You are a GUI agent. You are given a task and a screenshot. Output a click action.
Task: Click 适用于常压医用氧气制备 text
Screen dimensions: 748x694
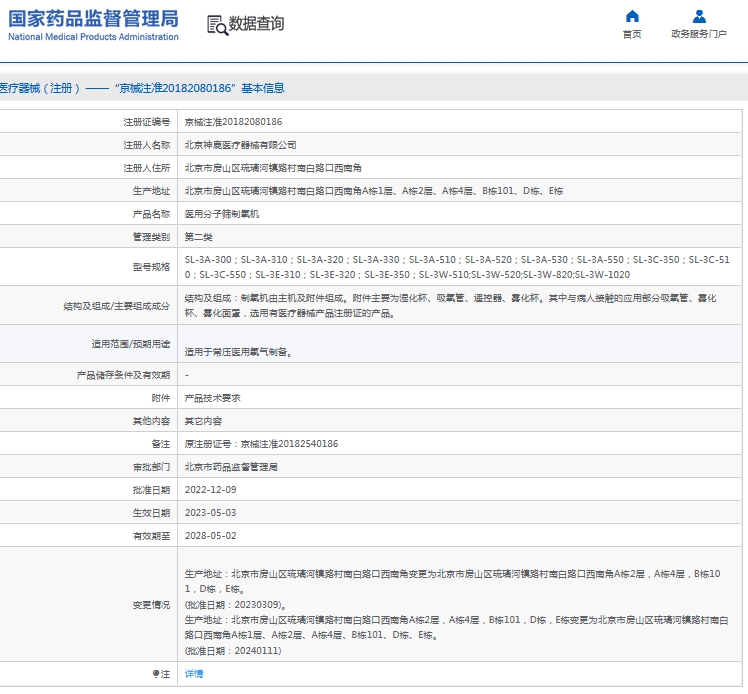(x=238, y=352)
